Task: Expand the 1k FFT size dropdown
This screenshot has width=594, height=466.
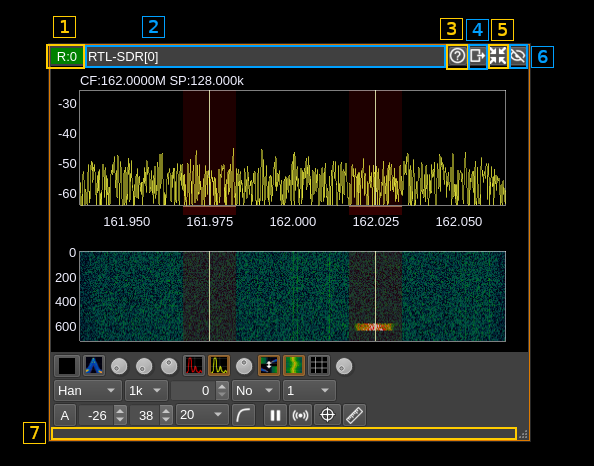Action: pos(146,391)
